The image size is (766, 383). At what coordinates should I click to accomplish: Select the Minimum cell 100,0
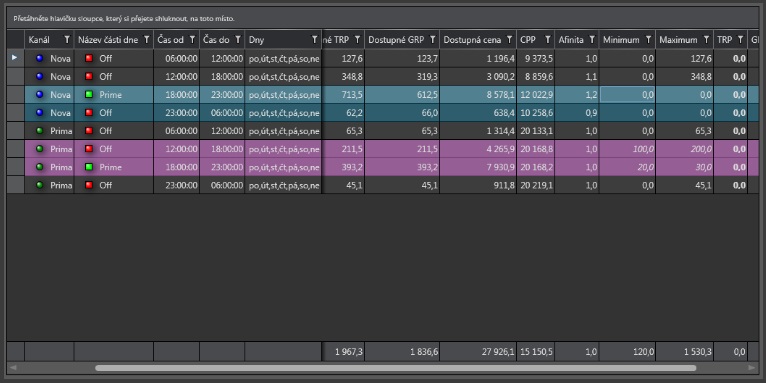pos(627,149)
